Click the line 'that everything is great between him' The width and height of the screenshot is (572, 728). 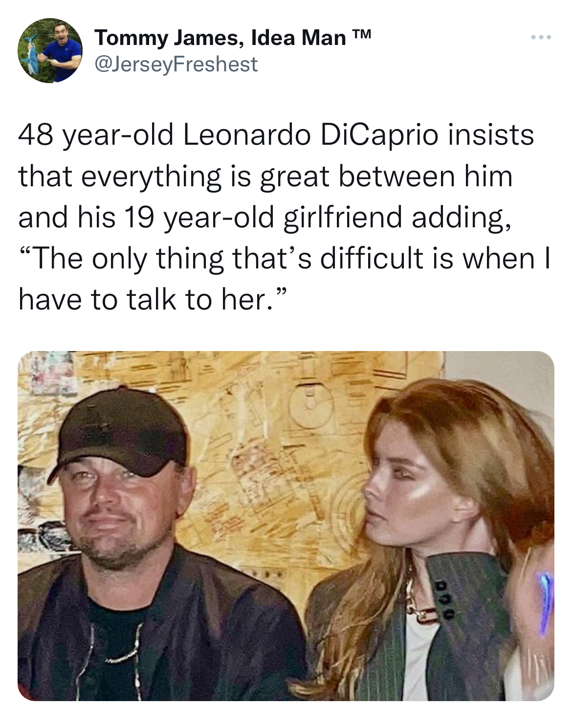(265, 176)
